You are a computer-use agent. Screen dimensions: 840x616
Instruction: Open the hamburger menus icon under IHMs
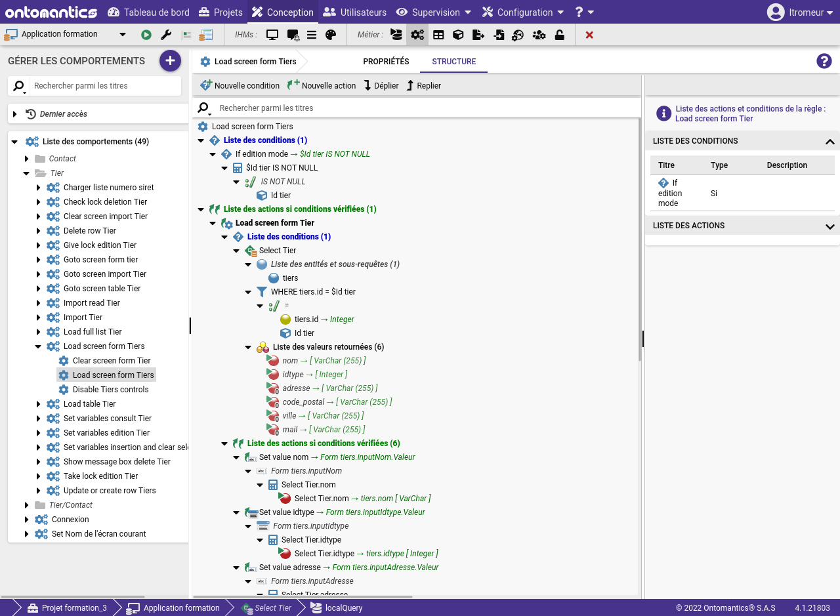coord(312,35)
